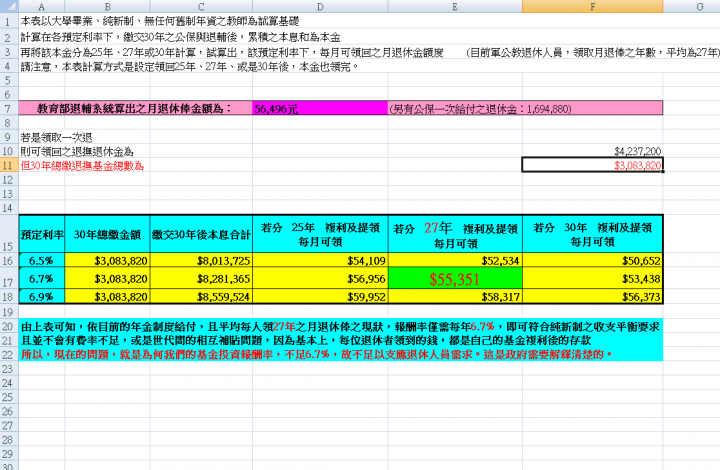This screenshot has width=720, height=470.
Task: Click cell showing $4,237,200
Action: pyautogui.click(x=592, y=151)
